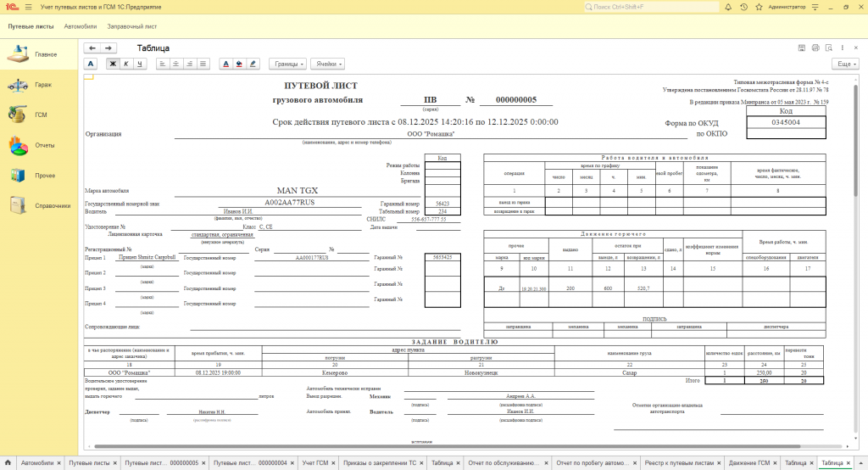The image size is (868, 470).
Task: Select the OKUD code cell '0345004'
Action: [786, 122]
